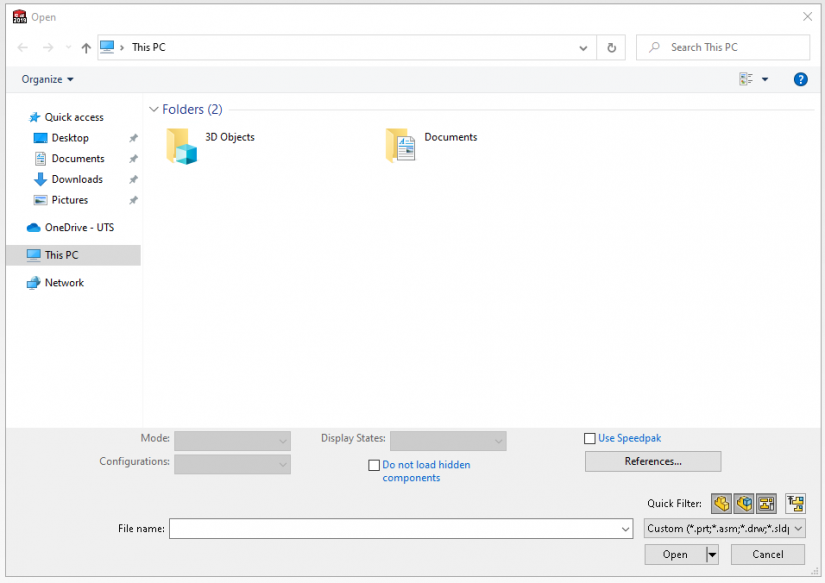Click the References... button
Image resolution: width=825 pixels, height=583 pixels.
tap(653, 461)
